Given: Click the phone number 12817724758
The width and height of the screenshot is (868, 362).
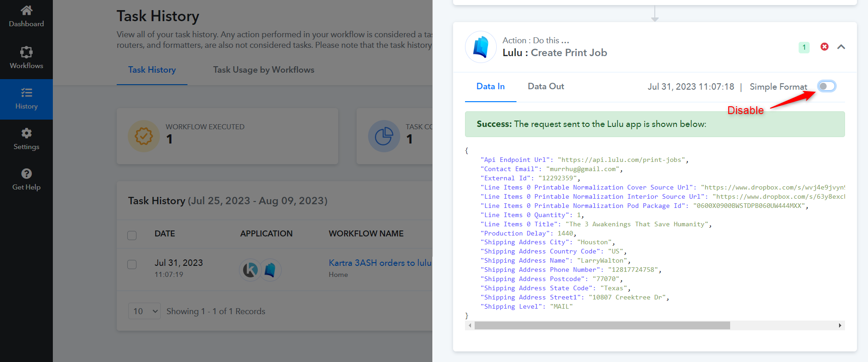Looking at the screenshot, I should [x=633, y=270].
